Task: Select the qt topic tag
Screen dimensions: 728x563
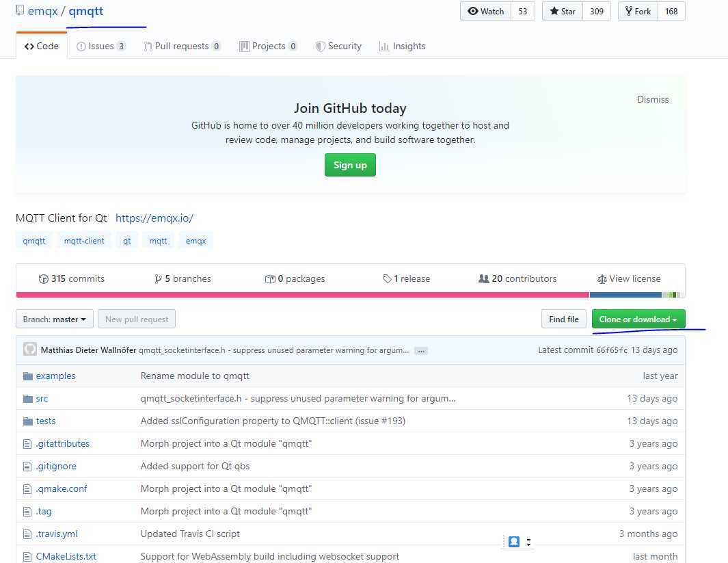Action: coord(126,241)
